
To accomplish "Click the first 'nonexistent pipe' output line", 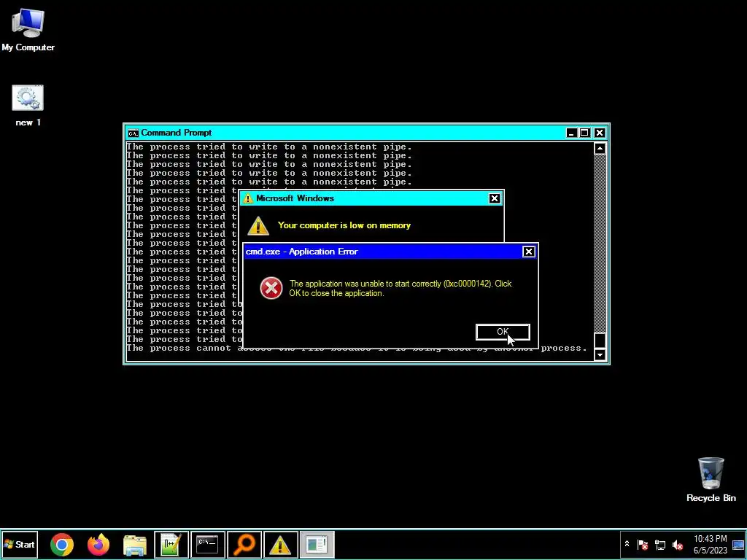I will coord(268,147).
